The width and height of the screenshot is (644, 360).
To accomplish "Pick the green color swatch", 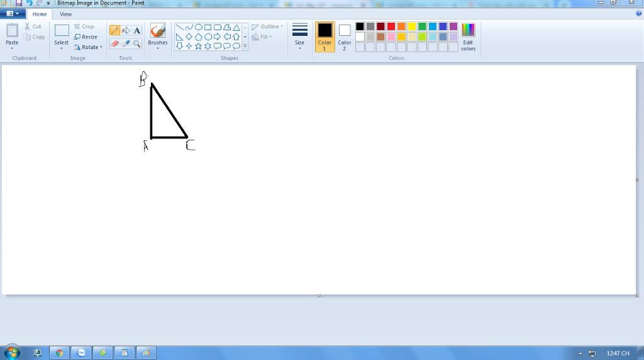I will point(422,26).
